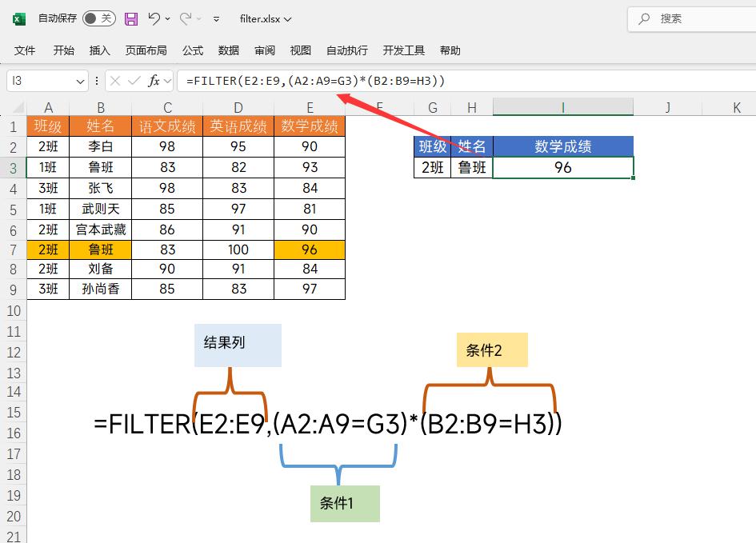Click the Cancel X formula icon

[x=115, y=81]
